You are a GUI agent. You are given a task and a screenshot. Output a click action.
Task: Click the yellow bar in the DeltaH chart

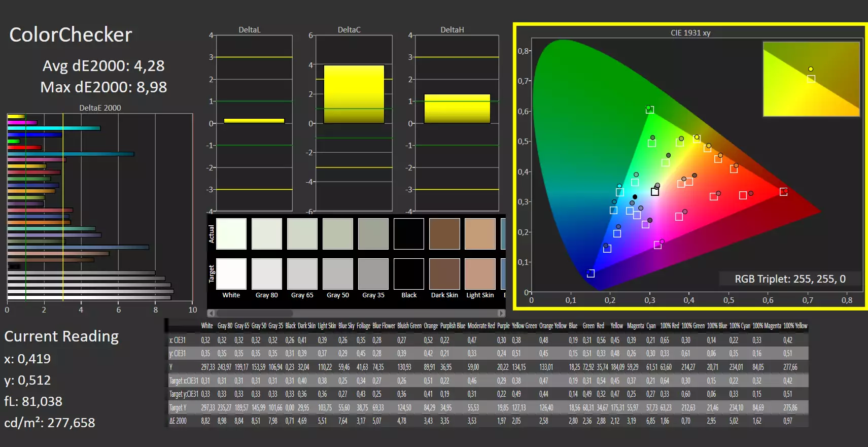(457, 109)
